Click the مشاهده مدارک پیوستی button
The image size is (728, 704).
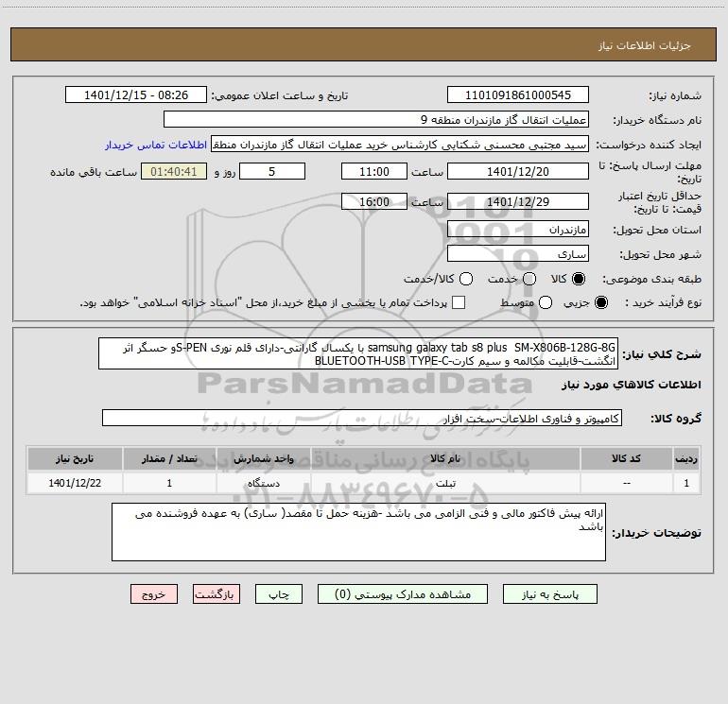[x=403, y=594]
